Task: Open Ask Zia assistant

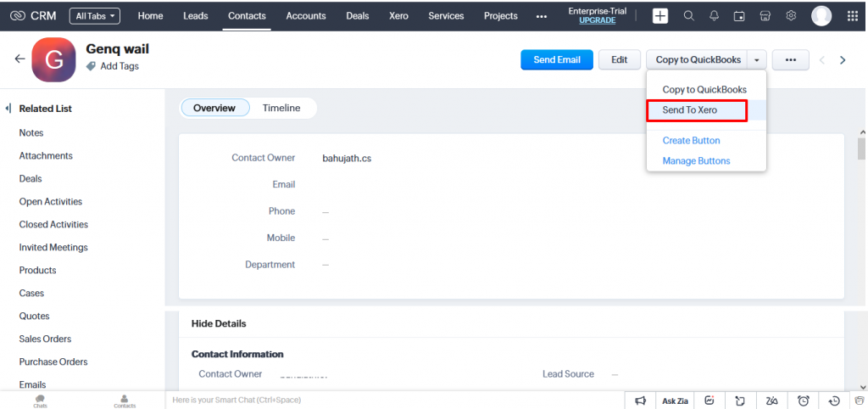Action: 676,401
